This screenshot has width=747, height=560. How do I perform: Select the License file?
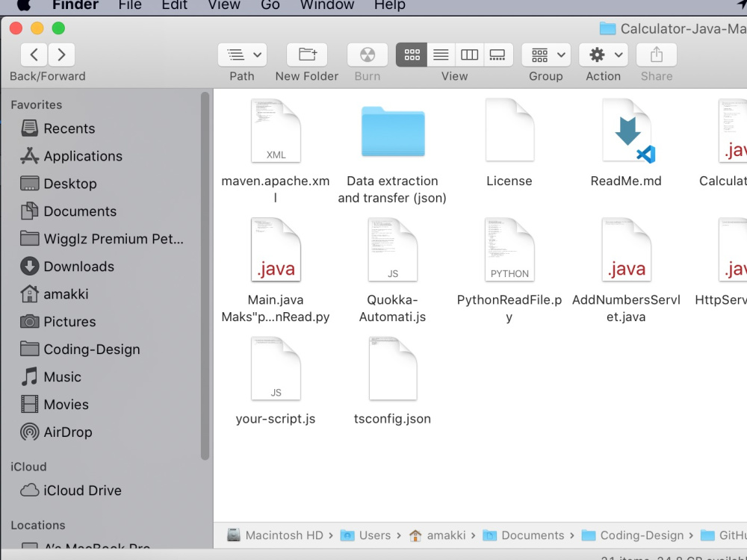tap(509, 130)
